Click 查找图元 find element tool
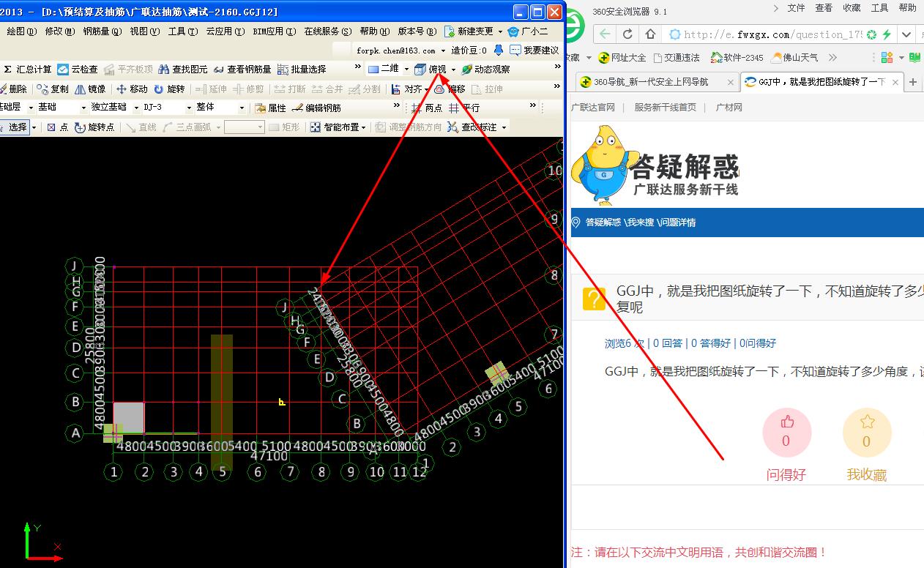This screenshot has height=568, width=924. [x=183, y=69]
